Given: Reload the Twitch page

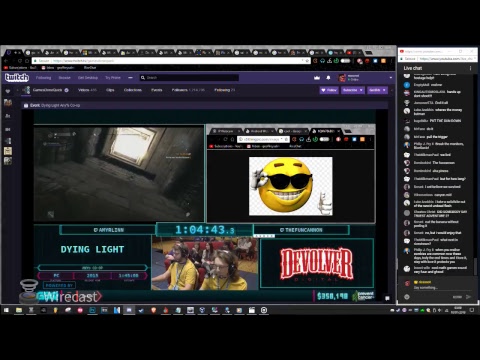Looking at the screenshot, I should coord(20,61).
